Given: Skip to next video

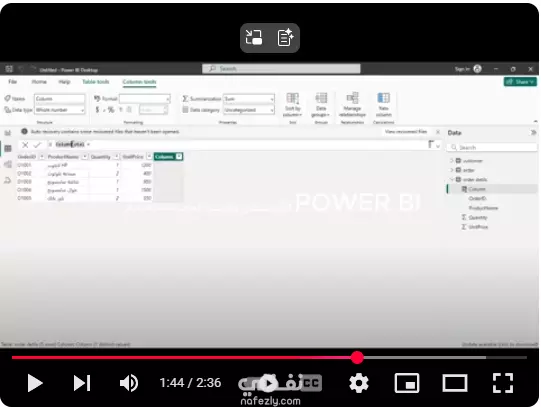Looking at the screenshot, I should 82,383.
